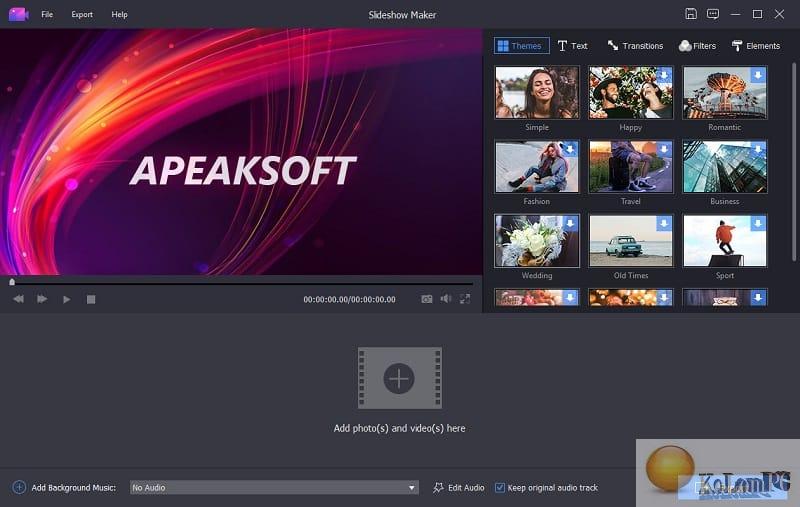Screen dimensions: 800x507
Task: Download the Wedding theme via arrow icon
Action: pos(570,223)
